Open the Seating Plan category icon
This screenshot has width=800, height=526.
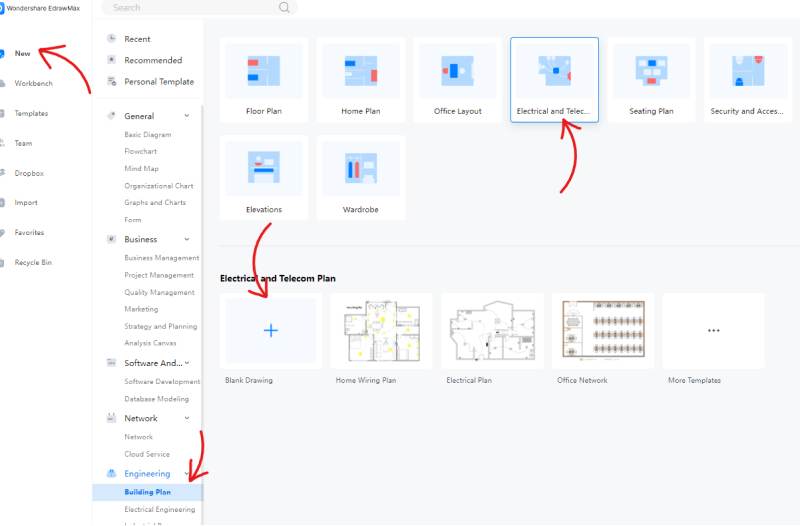click(652, 71)
